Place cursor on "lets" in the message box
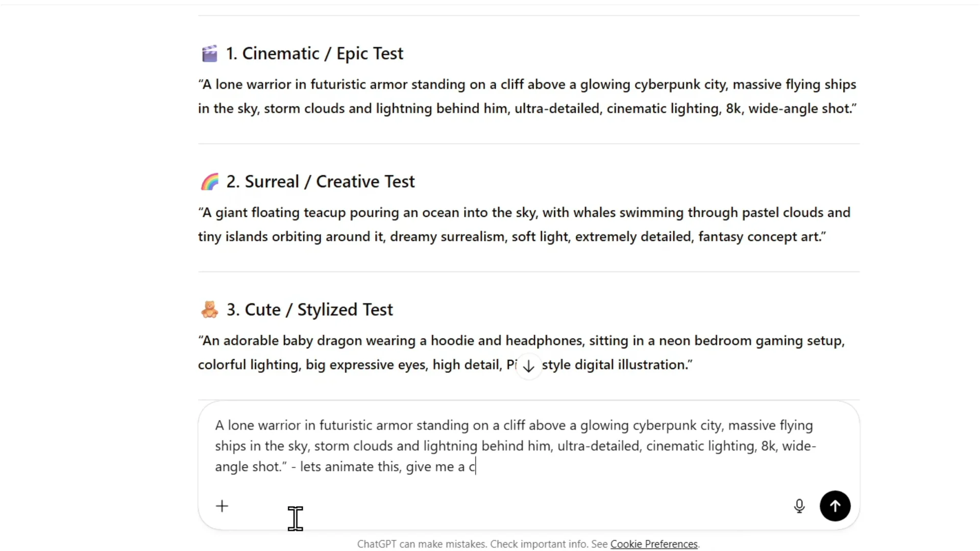980x551 pixels. pos(310,467)
